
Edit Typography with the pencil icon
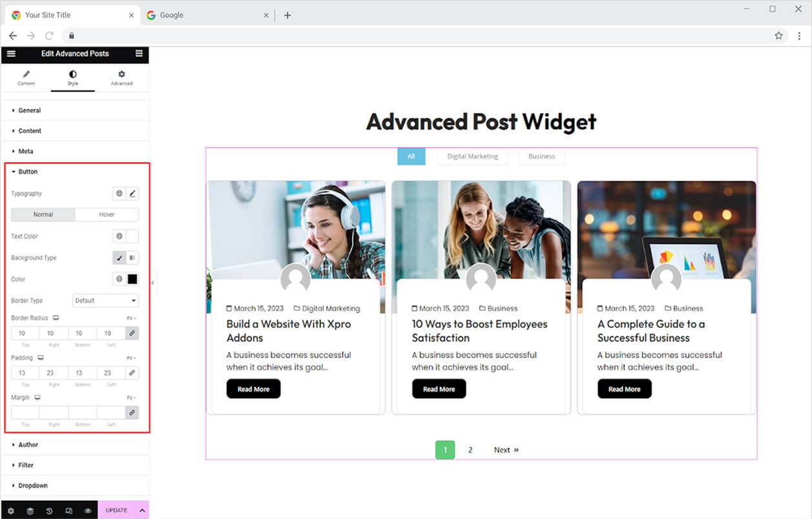click(x=132, y=193)
